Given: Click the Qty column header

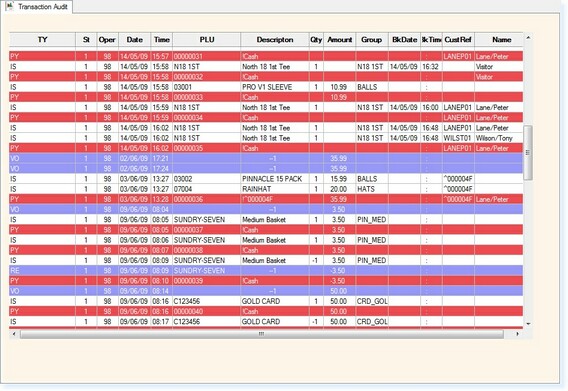Looking at the screenshot, I should pos(316,39).
